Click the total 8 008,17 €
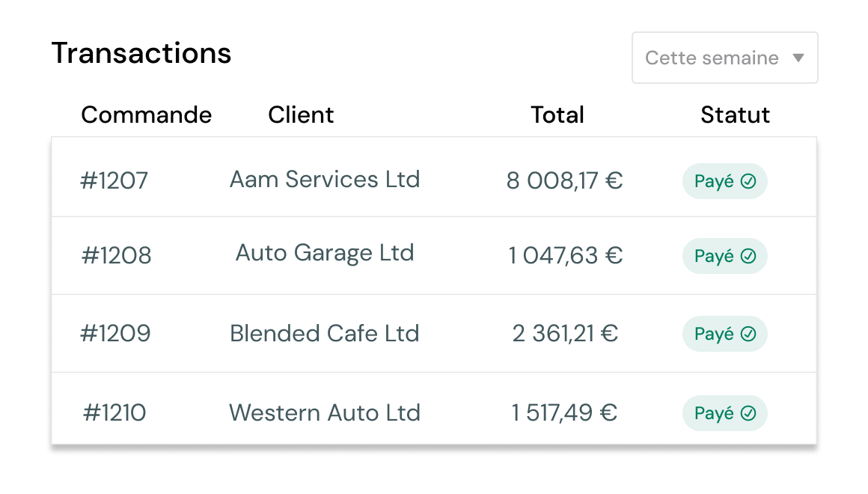 tap(565, 180)
